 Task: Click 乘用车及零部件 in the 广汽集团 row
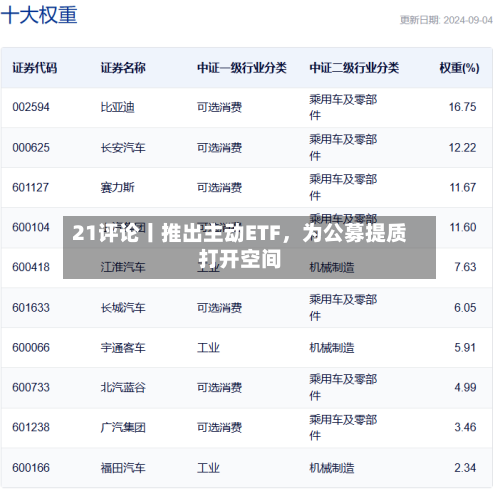(343, 427)
